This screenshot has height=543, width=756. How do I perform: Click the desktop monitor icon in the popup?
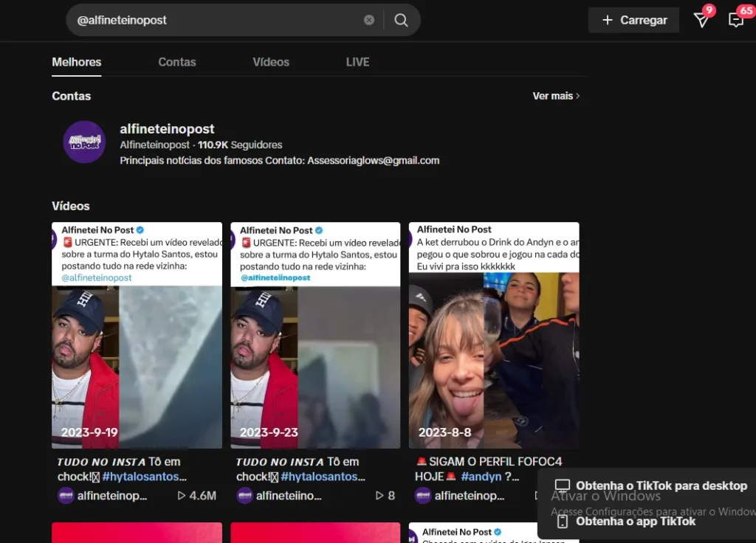click(x=562, y=485)
